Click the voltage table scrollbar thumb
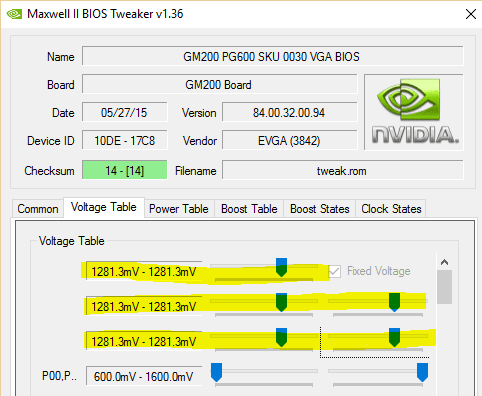This screenshot has height=396, width=482. tap(444, 287)
